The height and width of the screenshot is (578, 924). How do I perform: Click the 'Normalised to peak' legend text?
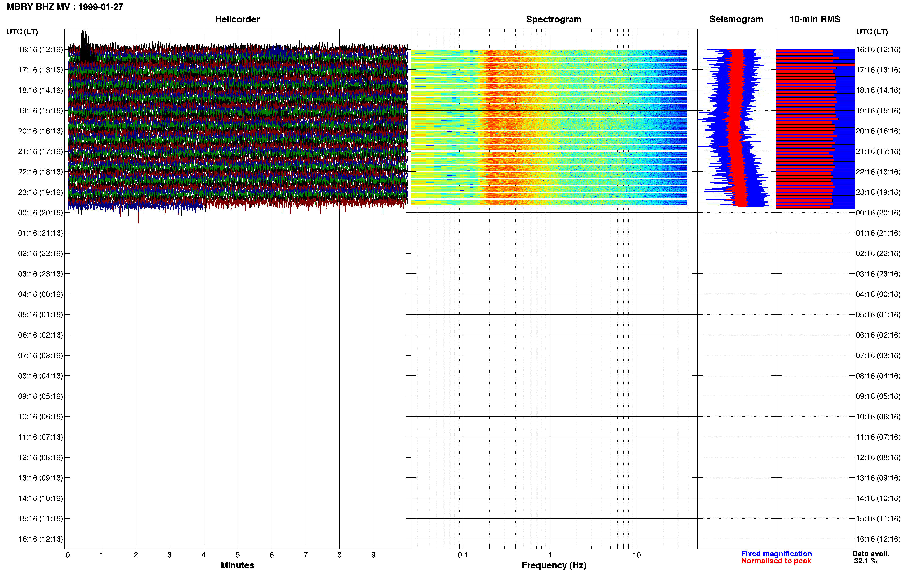click(x=776, y=561)
